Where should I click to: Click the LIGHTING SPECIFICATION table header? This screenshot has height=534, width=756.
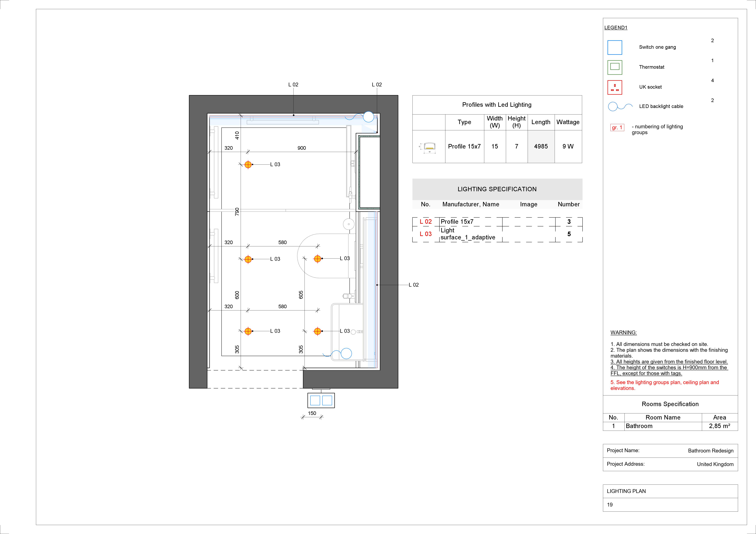(497, 189)
